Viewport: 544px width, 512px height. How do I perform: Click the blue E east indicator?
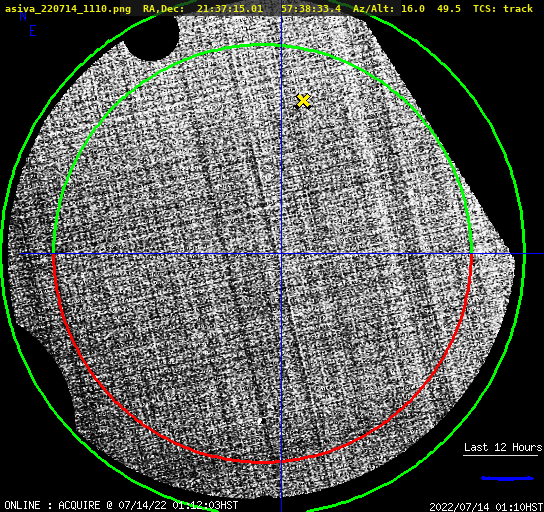tap(33, 31)
